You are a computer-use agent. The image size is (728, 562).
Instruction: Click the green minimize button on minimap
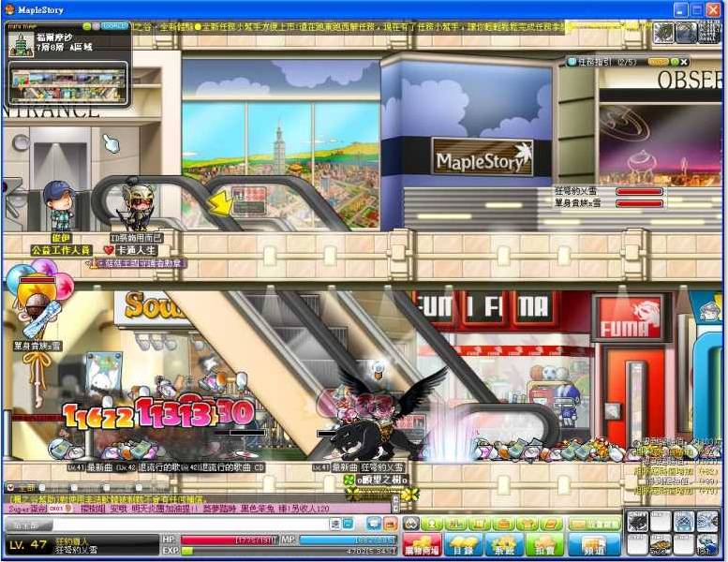tap(87, 27)
